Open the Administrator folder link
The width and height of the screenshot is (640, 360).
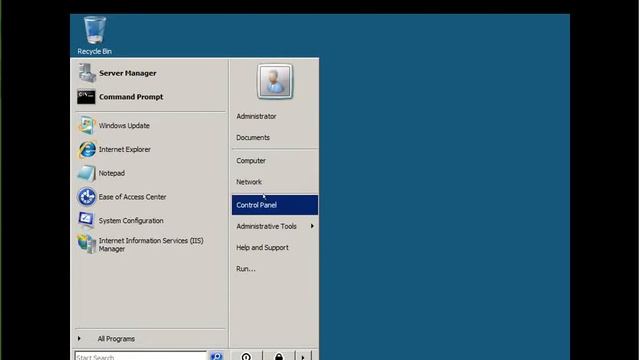point(256,116)
